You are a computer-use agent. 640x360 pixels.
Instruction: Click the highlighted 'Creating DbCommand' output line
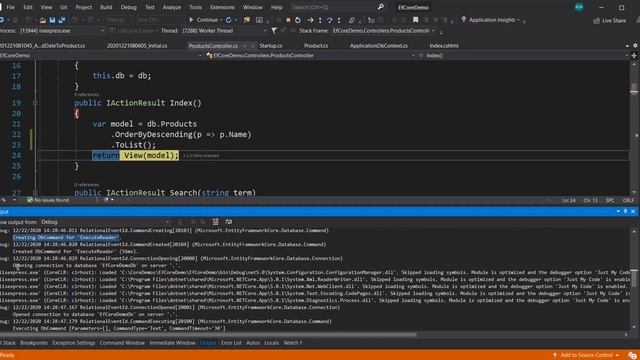click(x=65, y=238)
